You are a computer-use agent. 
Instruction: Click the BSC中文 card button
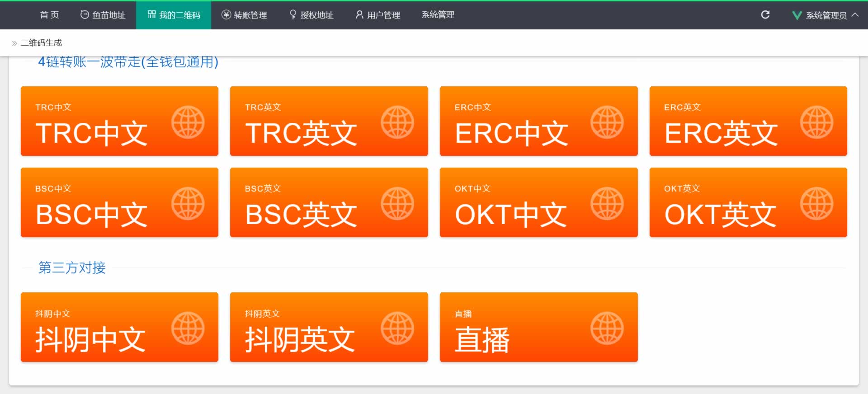119,202
